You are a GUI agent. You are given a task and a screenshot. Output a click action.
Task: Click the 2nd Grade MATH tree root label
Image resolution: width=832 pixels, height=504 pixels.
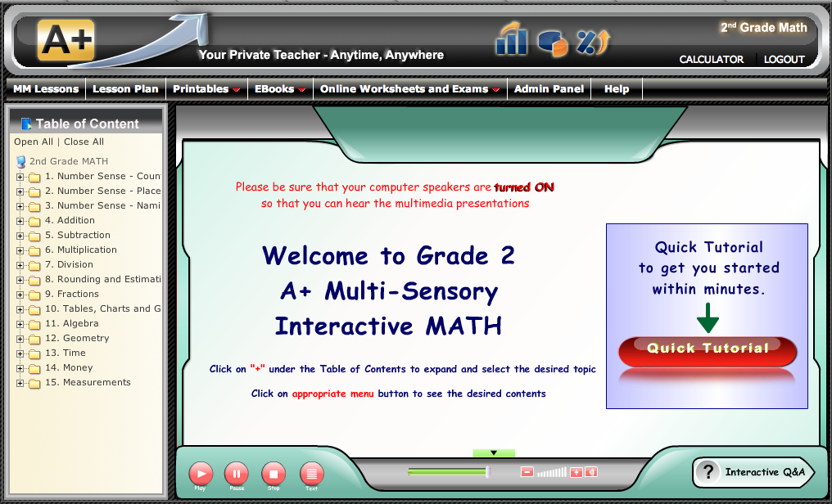click(x=69, y=161)
